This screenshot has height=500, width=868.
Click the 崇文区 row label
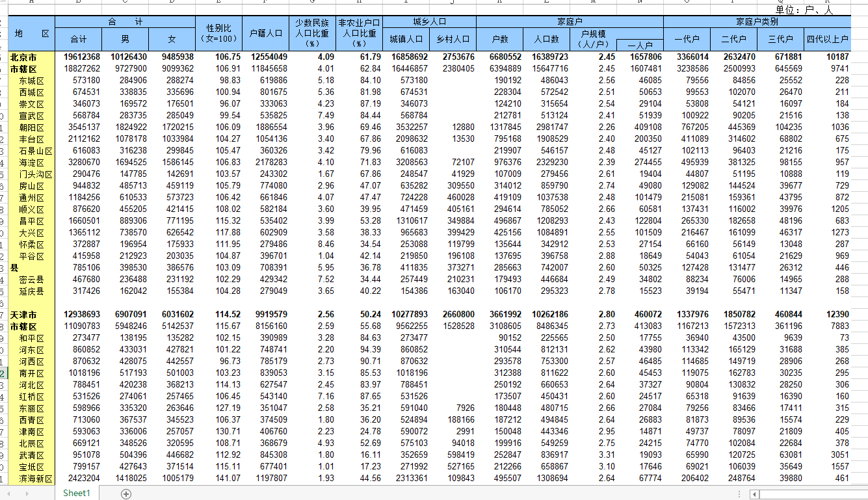click(x=31, y=104)
